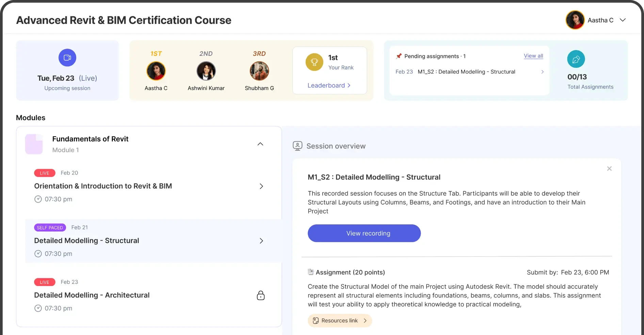The height and width of the screenshot is (335, 644).
Task: Collapse the Fundamentals of Revit module
Action: (260, 144)
